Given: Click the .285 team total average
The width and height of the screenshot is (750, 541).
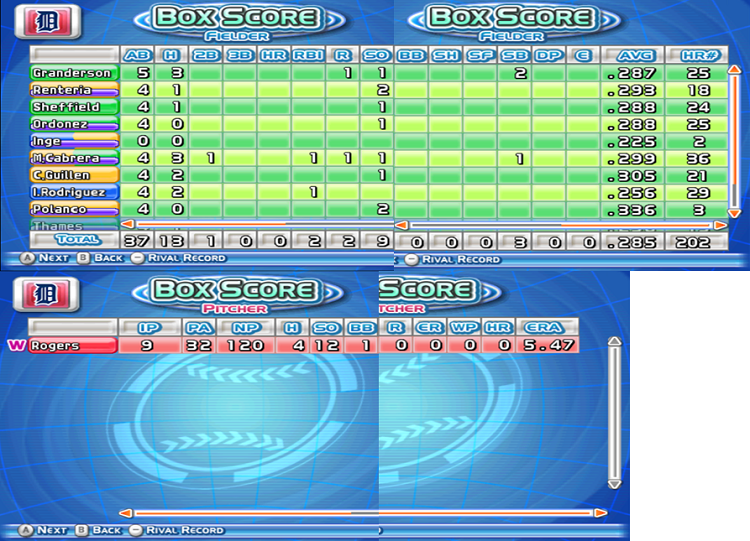Looking at the screenshot, I should click(x=631, y=243).
